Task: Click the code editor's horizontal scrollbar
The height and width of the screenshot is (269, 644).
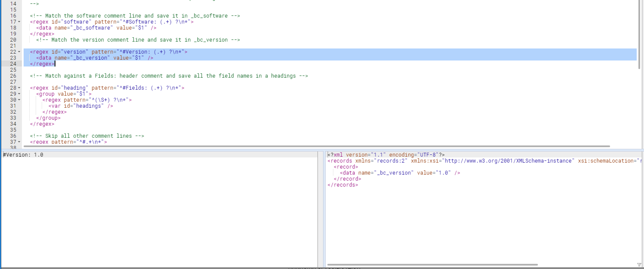Action: (318, 146)
